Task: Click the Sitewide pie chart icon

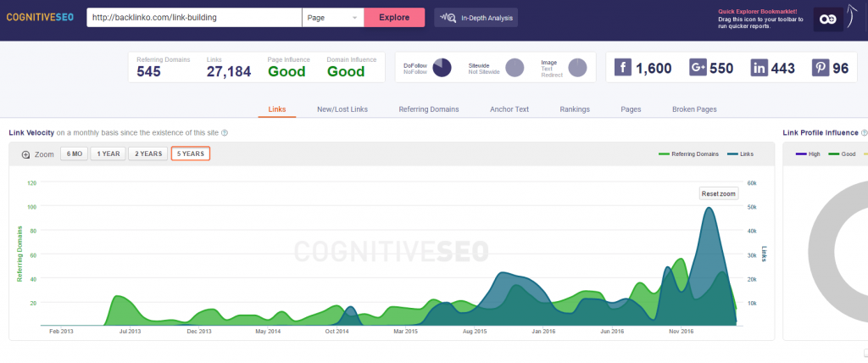Action: click(x=515, y=68)
